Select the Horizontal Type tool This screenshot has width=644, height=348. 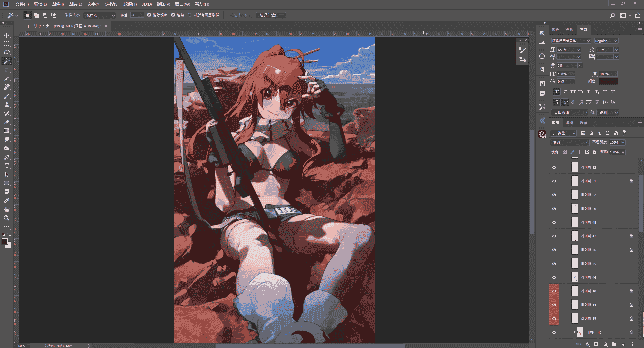coord(7,166)
